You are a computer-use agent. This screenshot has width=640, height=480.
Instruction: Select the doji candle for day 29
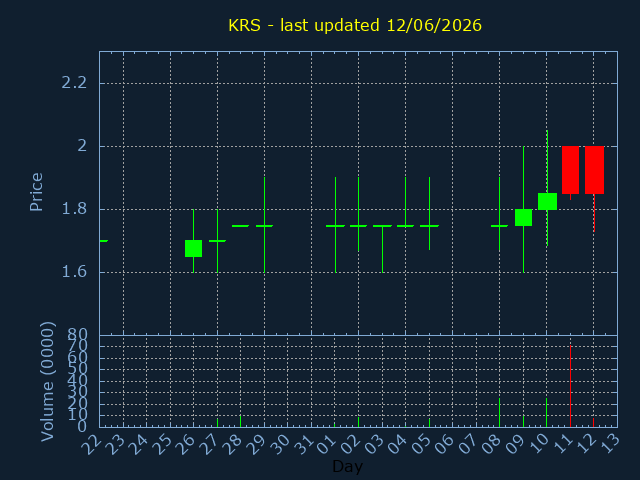click(264, 226)
